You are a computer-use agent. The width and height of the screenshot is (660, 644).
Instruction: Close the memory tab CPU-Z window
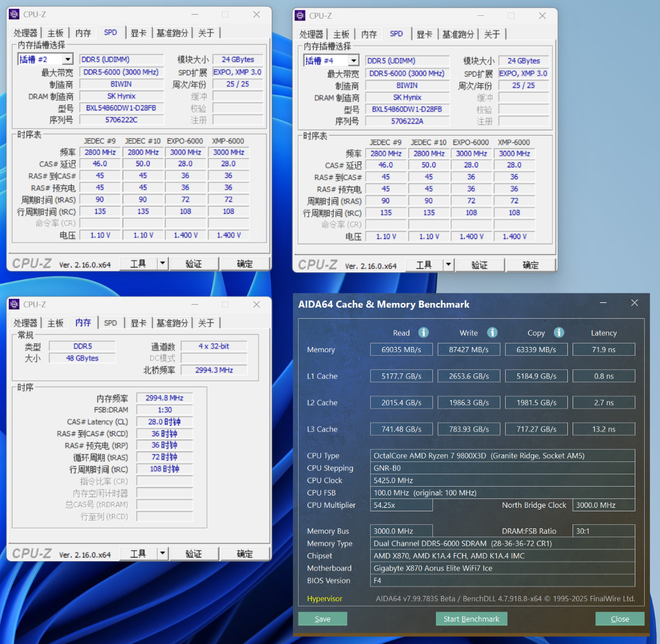[256, 304]
